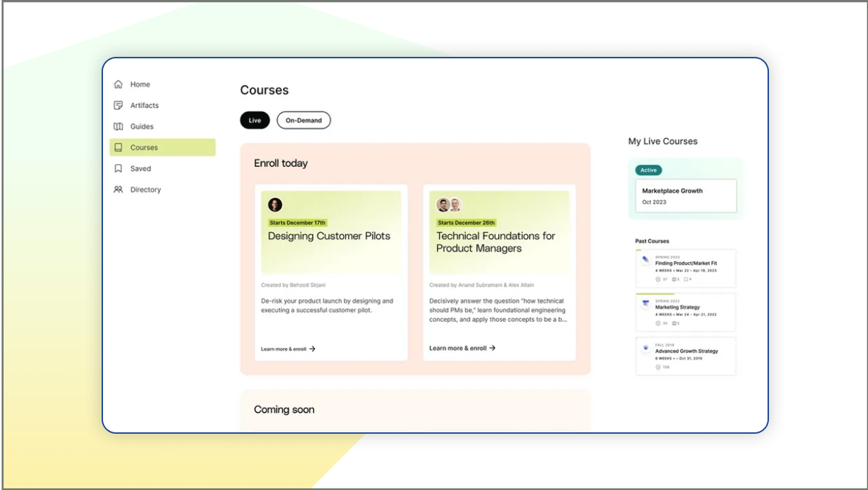Open the Directory page
868x490 pixels.
[x=145, y=189]
